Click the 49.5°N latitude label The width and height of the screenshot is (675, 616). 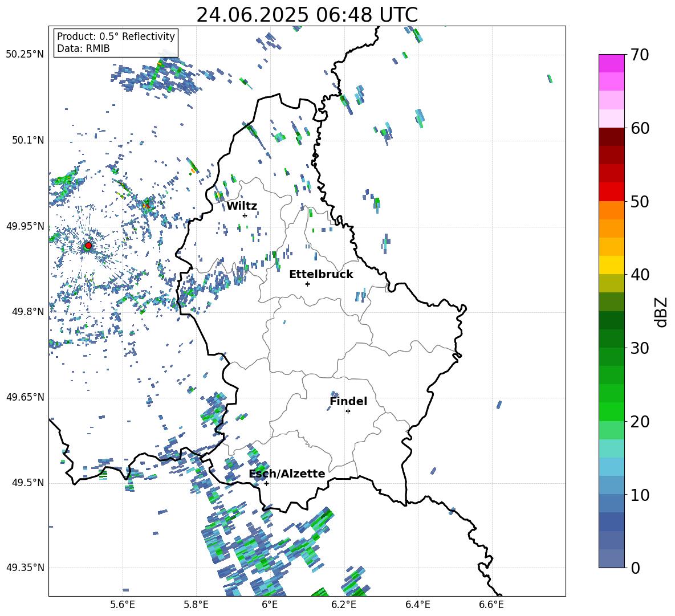pos(27,483)
